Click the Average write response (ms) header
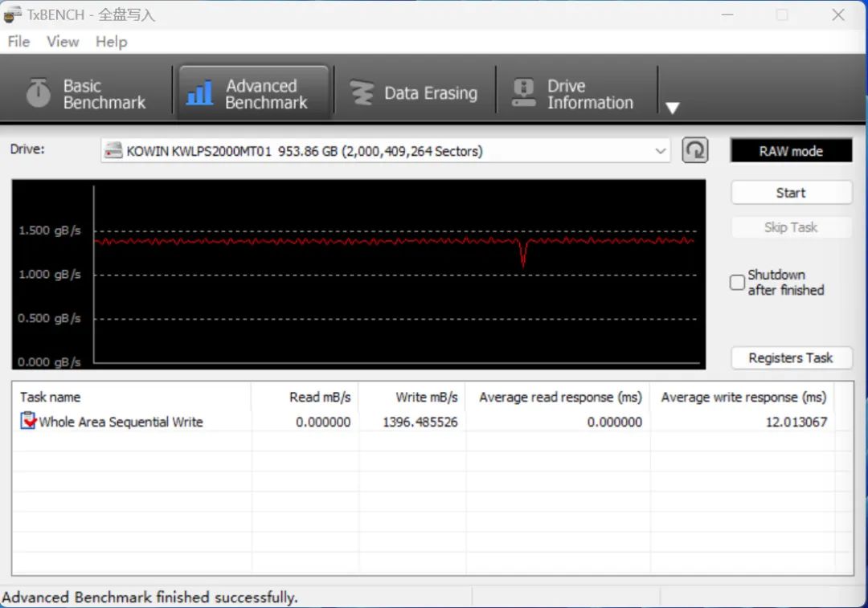868x608 pixels. pos(743,398)
